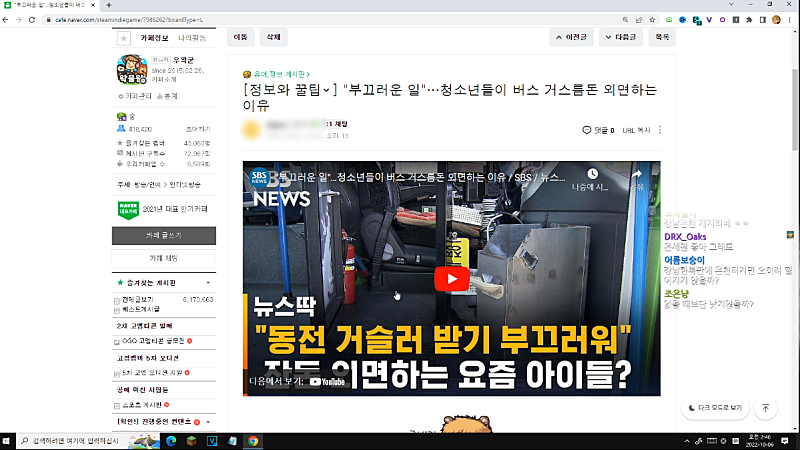Click the share page icon

point(639,20)
